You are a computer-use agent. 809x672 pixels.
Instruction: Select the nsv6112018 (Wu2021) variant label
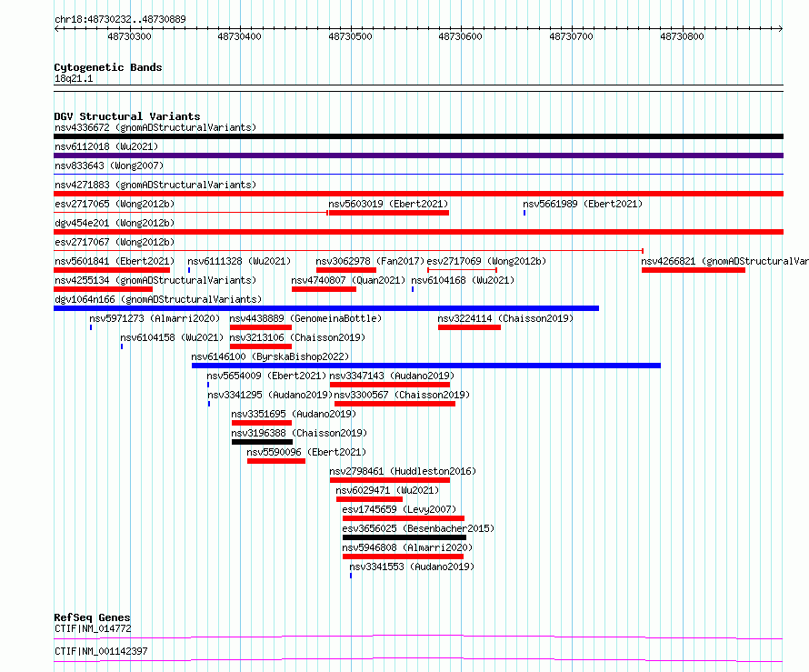click(106, 146)
